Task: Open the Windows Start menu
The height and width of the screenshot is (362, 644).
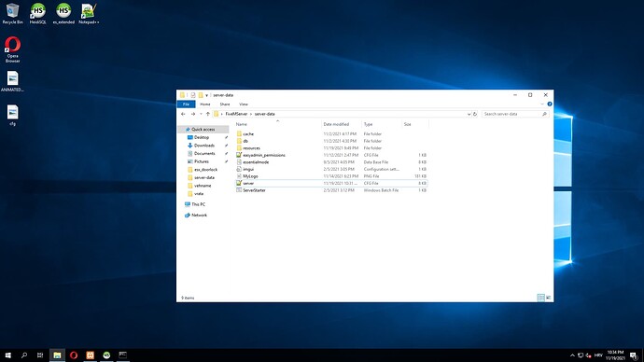Action: point(7,355)
